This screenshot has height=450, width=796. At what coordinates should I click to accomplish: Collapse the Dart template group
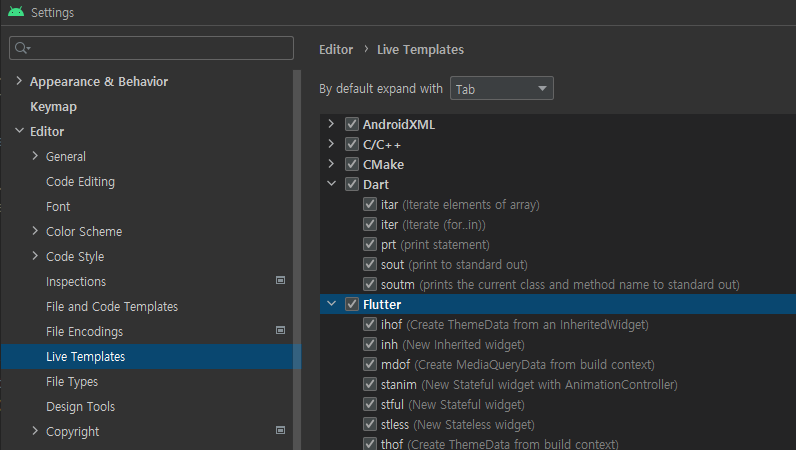point(331,184)
